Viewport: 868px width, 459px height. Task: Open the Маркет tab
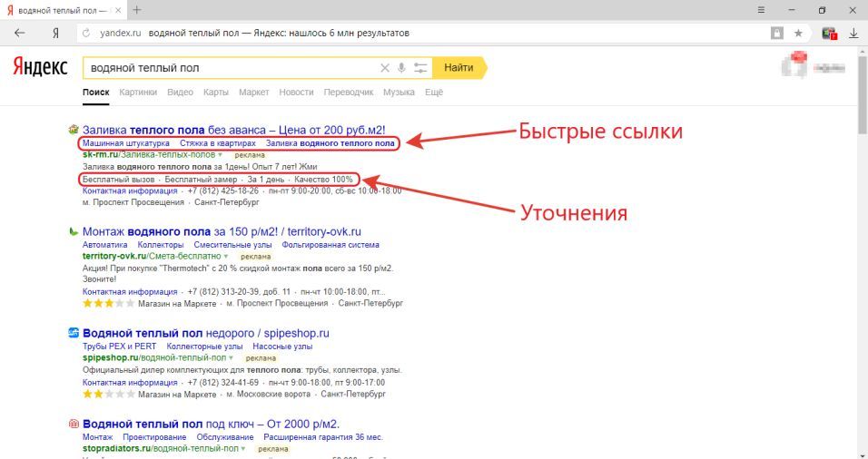(x=253, y=93)
